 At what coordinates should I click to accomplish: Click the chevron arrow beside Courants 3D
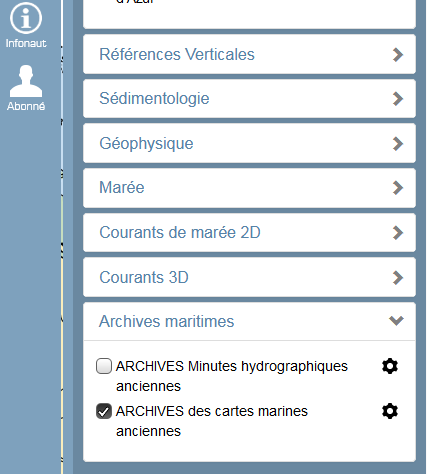click(x=398, y=278)
